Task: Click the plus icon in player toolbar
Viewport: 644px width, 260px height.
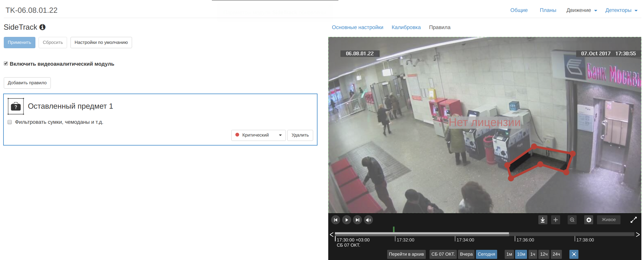Action: (x=555, y=220)
